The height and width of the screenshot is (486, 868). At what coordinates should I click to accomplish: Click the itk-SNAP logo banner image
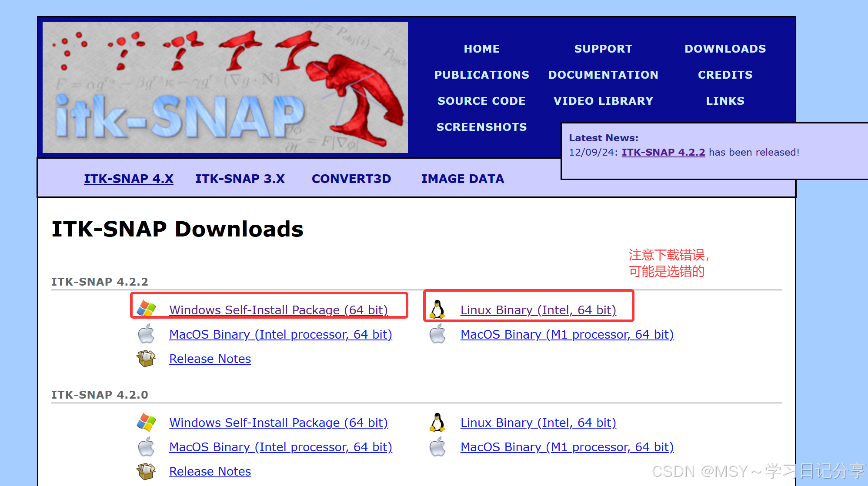click(x=225, y=87)
